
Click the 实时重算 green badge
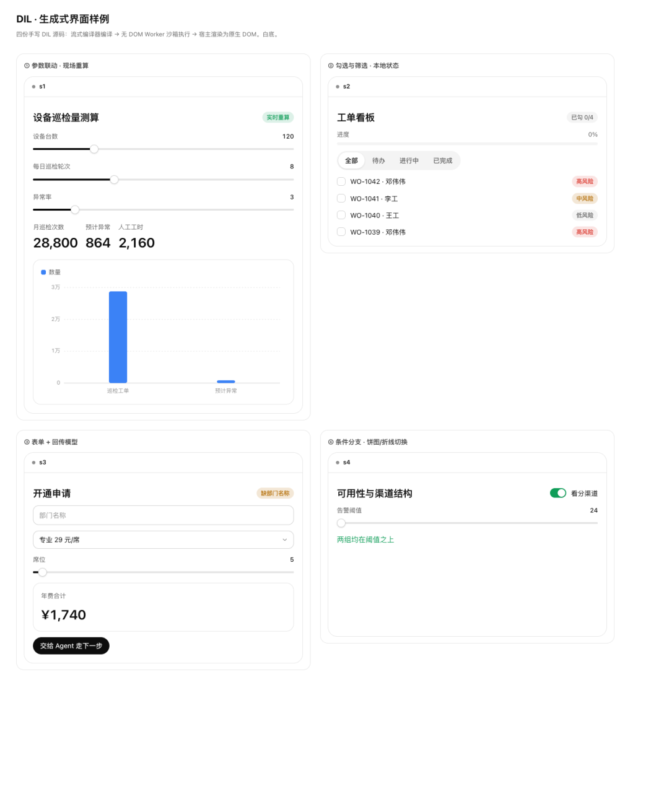278,117
